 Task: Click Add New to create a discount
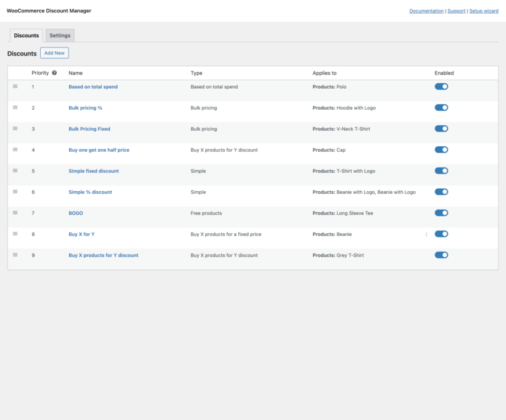[54, 52]
